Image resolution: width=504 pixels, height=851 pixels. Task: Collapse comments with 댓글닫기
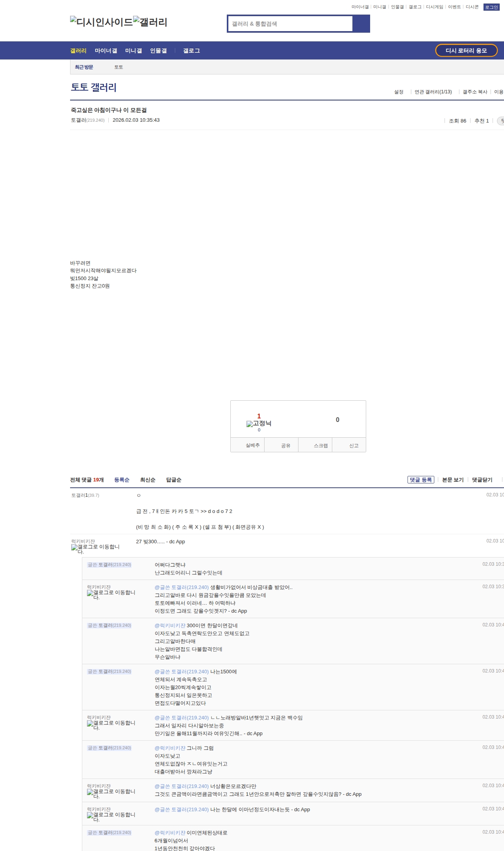coord(482,480)
